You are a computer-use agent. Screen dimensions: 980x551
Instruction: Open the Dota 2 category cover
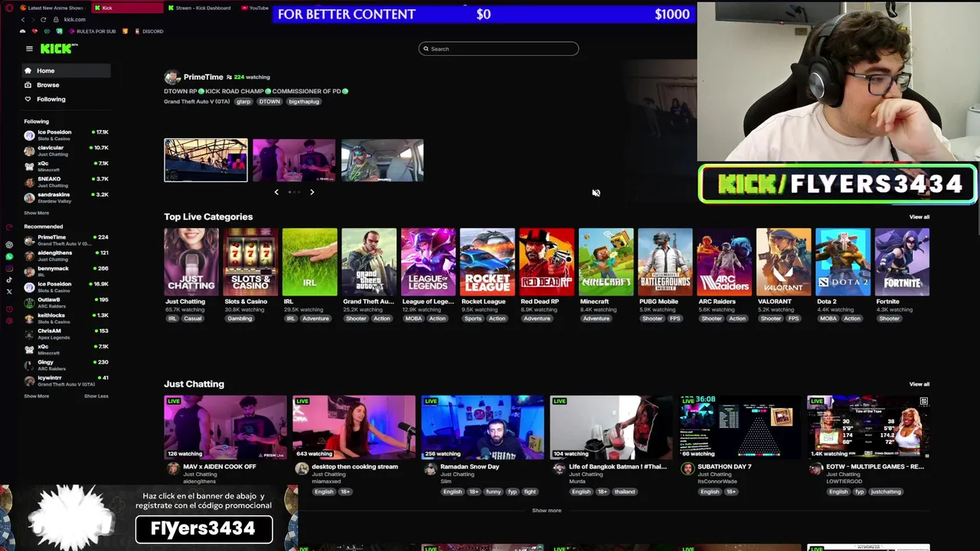[843, 262]
